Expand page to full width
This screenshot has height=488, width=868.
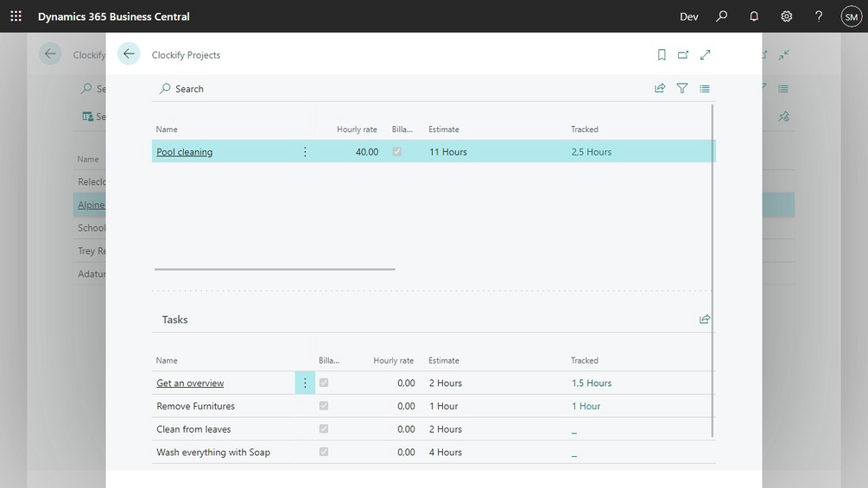pos(706,54)
